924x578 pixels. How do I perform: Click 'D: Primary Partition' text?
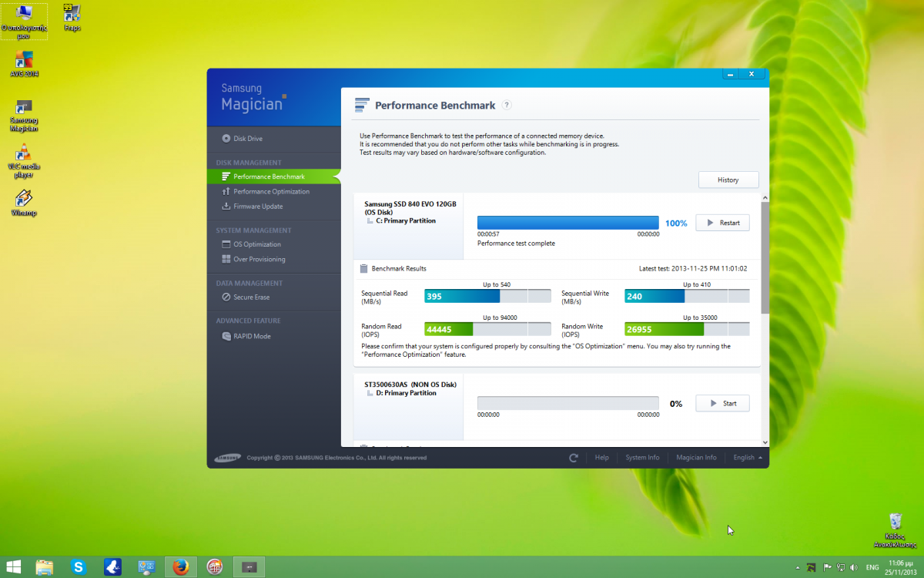coord(406,393)
